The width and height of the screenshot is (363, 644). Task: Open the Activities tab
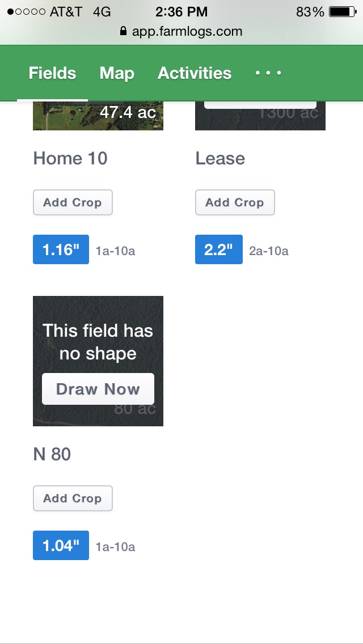[195, 73]
